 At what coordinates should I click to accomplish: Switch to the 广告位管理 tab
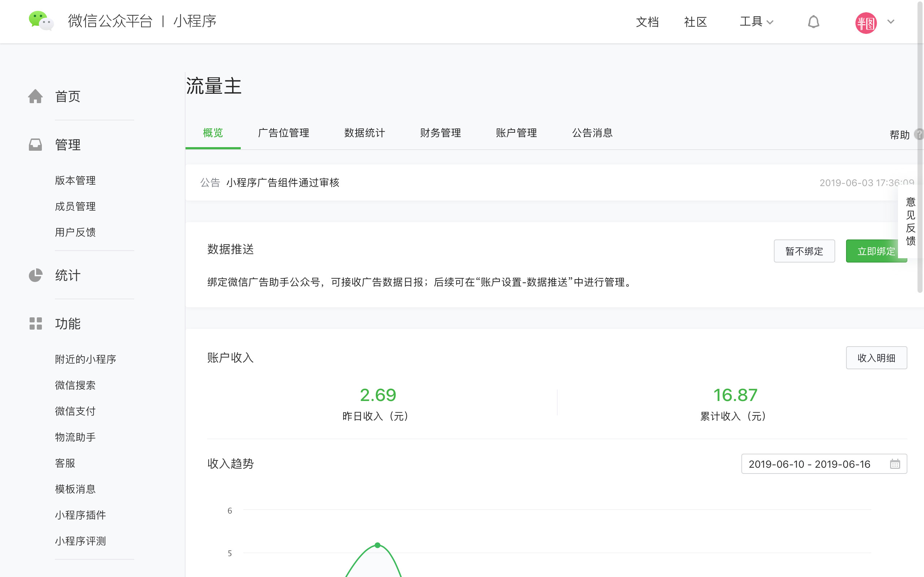(283, 133)
